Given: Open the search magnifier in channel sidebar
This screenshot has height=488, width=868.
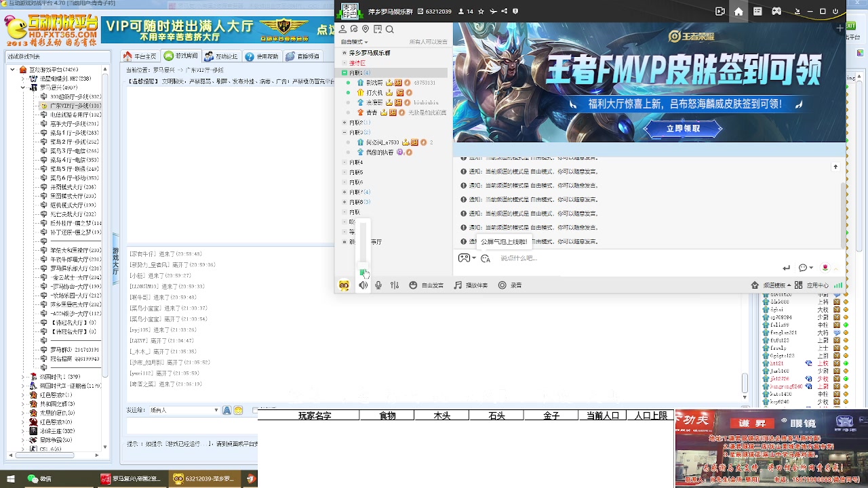Looking at the screenshot, I should [389, 29].
